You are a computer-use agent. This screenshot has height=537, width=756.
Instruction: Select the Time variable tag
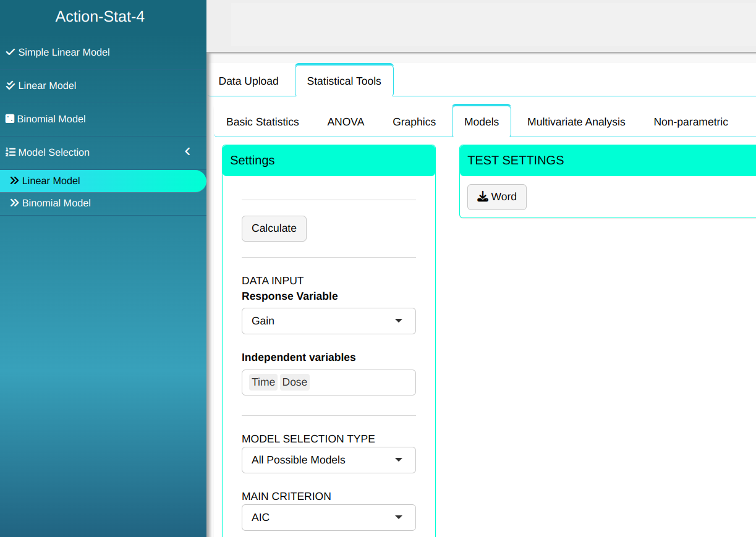pos(263,383)
